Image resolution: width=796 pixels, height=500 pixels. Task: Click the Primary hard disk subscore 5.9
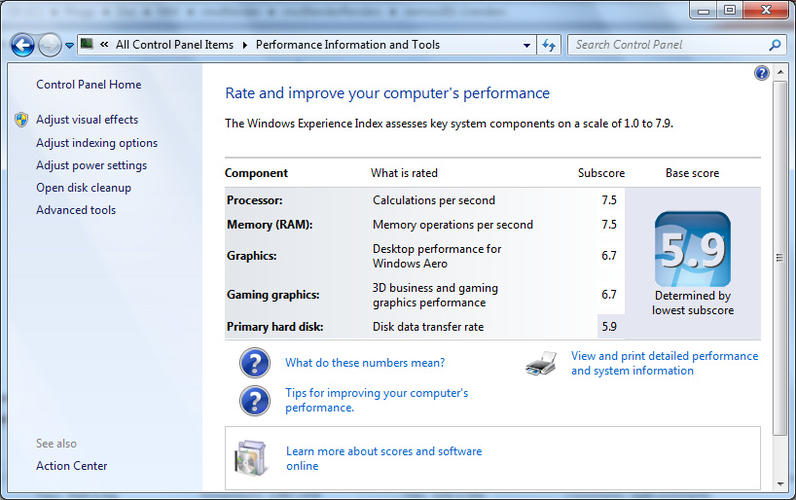pyautogui.click(x=609, y=327)
